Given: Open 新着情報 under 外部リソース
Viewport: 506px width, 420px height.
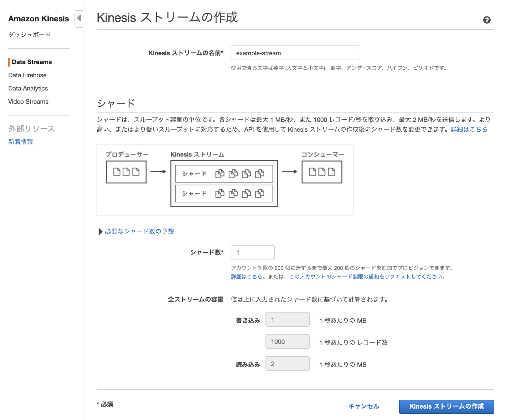Looking at the screenshot, I should [20, 141].
